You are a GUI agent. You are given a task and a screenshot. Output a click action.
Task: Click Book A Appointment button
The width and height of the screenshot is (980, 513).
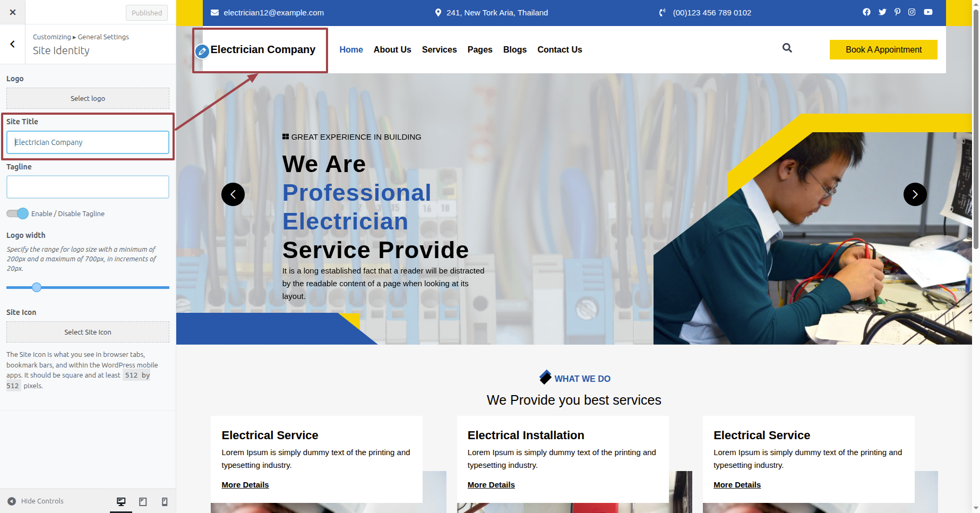pyautogui.click(x=883, y=49)
